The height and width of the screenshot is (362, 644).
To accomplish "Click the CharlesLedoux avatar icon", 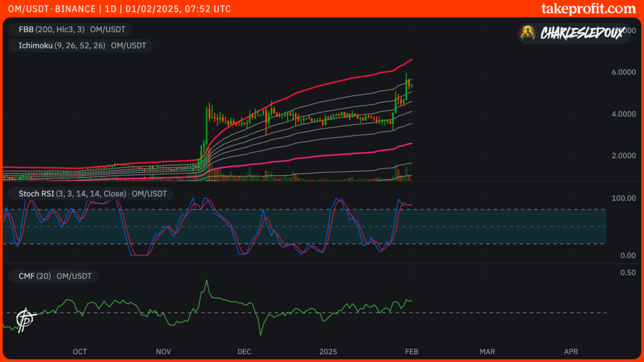I will (528, 33).
